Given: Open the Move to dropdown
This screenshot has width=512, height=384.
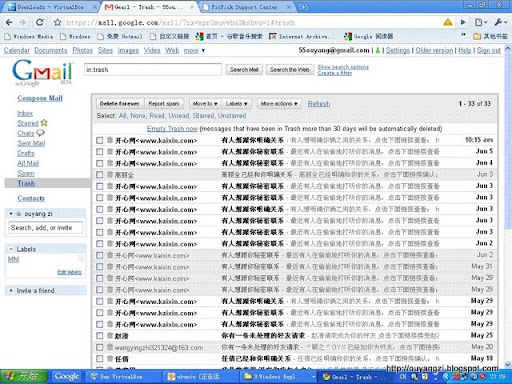Looking at the screenshot, I should click(x=205, y=104).
